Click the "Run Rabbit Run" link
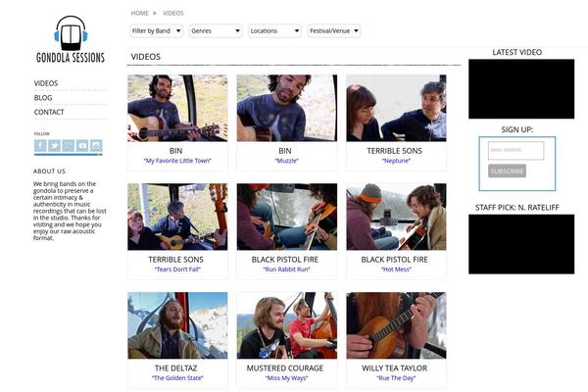The image size is (588, 392). [286, 269]
